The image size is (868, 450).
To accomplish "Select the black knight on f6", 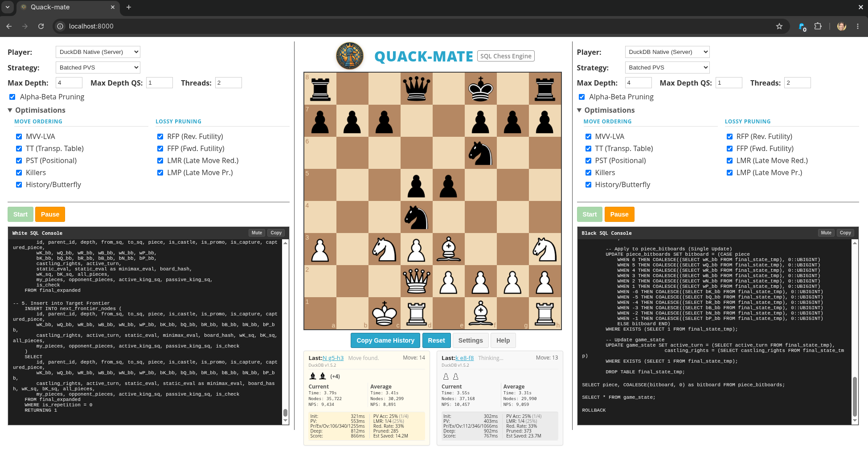I will point(480,153).
